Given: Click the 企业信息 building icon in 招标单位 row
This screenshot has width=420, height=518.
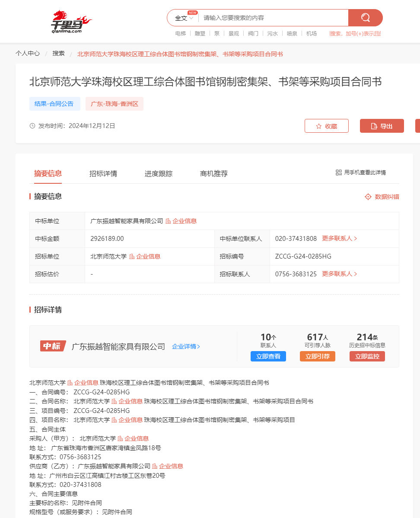Looking at the screenshot, I should pos(132,256).
